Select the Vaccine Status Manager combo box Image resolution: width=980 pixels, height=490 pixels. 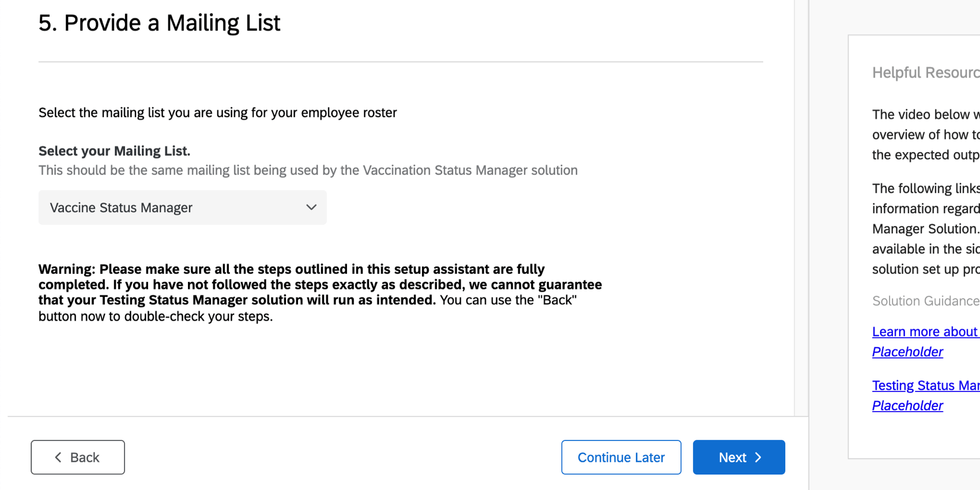[182, 207]
